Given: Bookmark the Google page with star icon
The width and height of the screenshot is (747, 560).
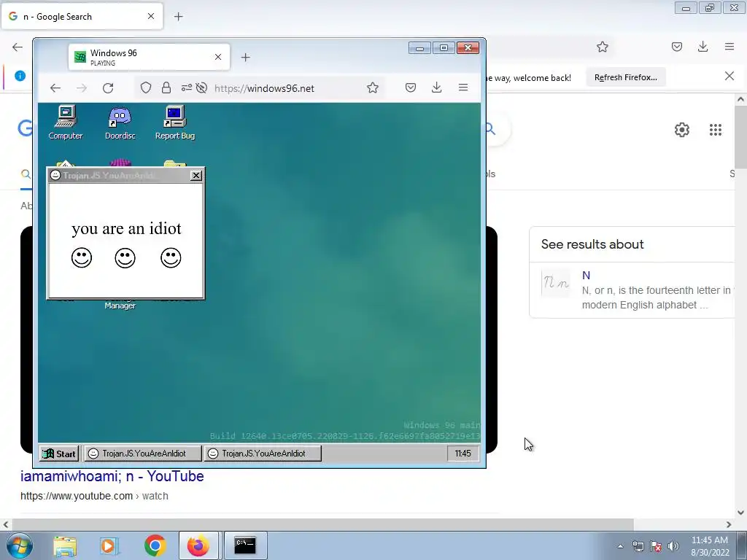Looking at the screenshot, I should pyautogui.click(x=602, y=47).
